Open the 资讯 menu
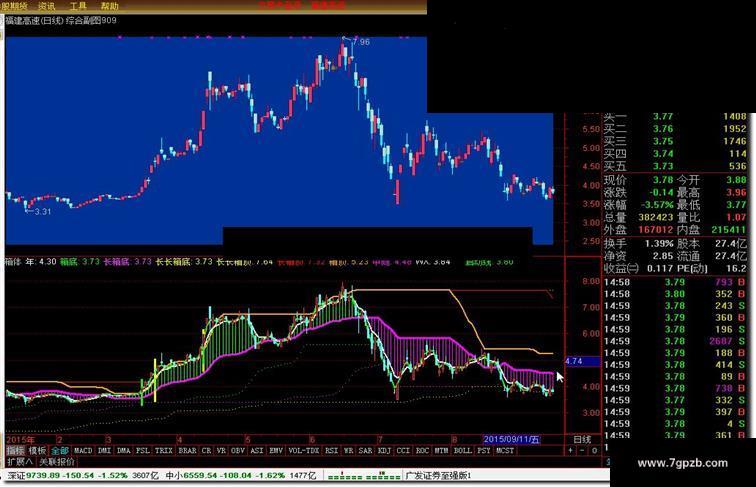This screenshot has height=487, width=756. pos(46,6)
